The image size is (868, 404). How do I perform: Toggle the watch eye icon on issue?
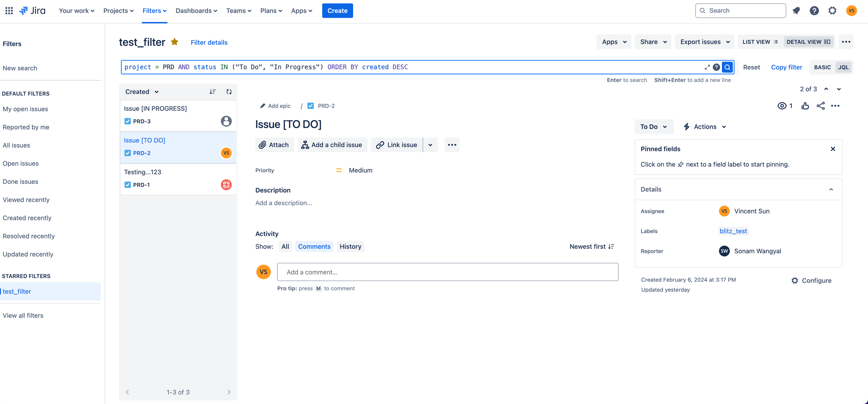(x=782, y=106)
